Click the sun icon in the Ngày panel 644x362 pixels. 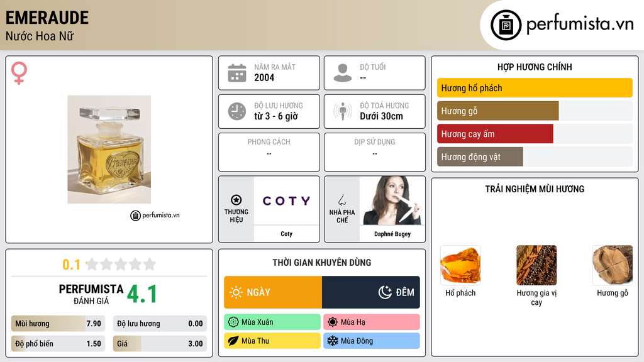(x=236, y=292)
